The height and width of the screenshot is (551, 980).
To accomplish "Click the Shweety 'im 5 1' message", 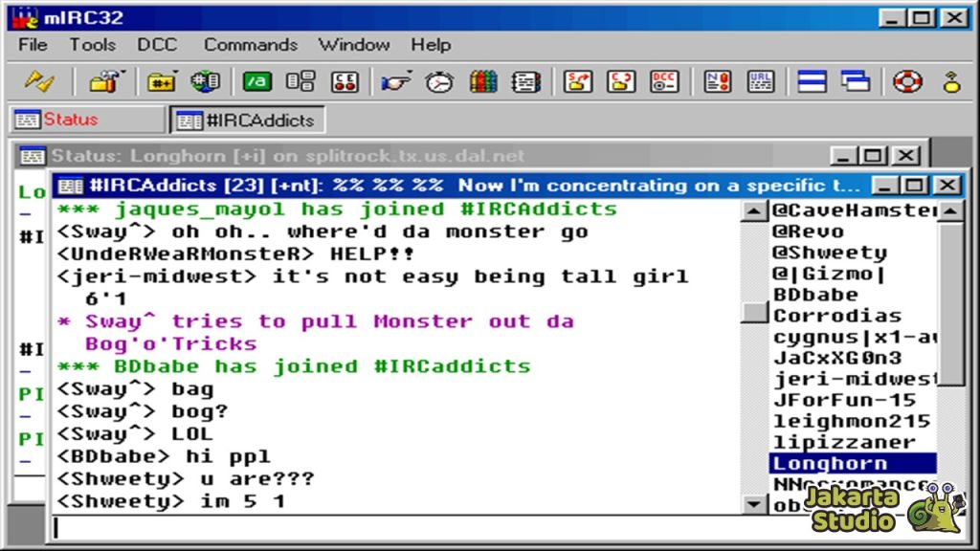I will [171, 501].
